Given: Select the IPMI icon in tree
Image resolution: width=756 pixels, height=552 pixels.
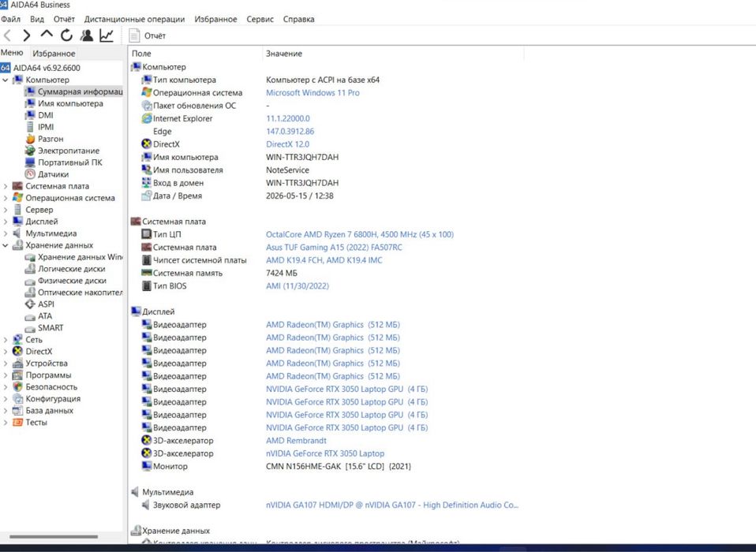Looking at the screenshot, I should click(30, 127).
